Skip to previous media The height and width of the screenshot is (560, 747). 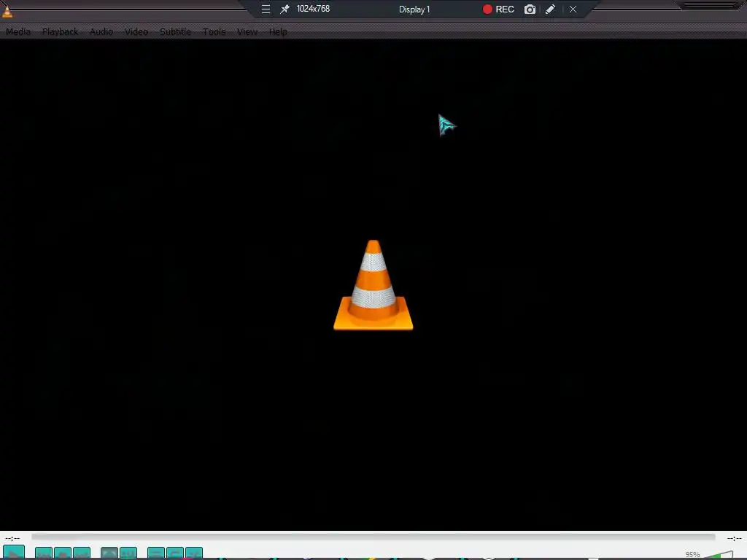43,553
